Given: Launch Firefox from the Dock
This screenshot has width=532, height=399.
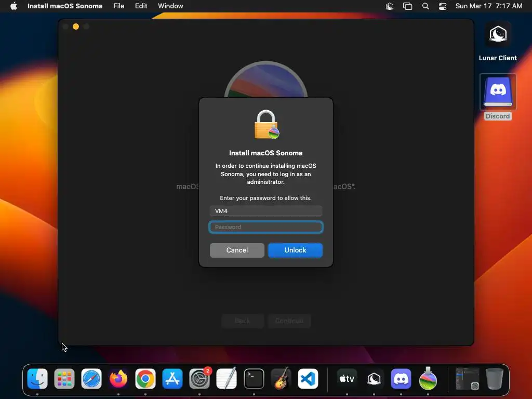Looking at the screenshot, I should pyautogui.click(x=118, y=379).
